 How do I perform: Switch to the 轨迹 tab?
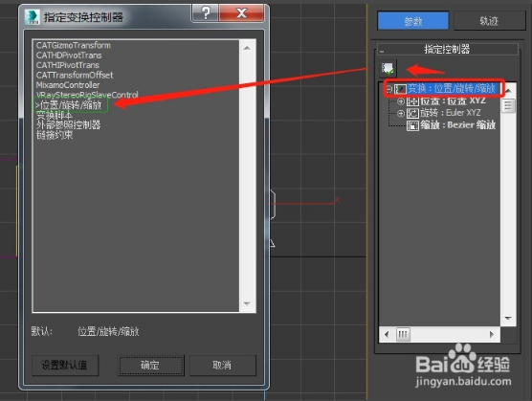click(x=489, y=21)
